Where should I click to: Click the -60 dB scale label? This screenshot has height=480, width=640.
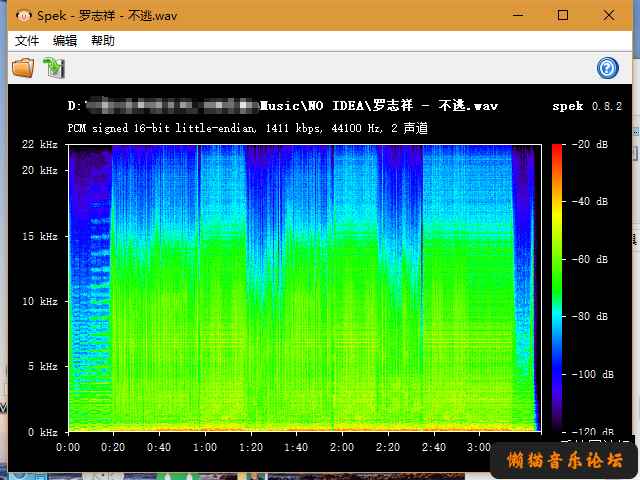point(590,259)
